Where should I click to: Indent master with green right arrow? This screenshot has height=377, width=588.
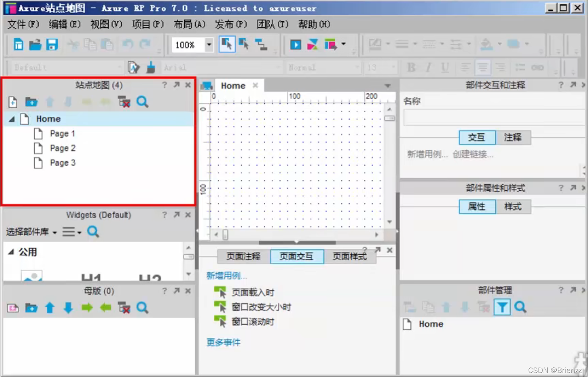87,308
